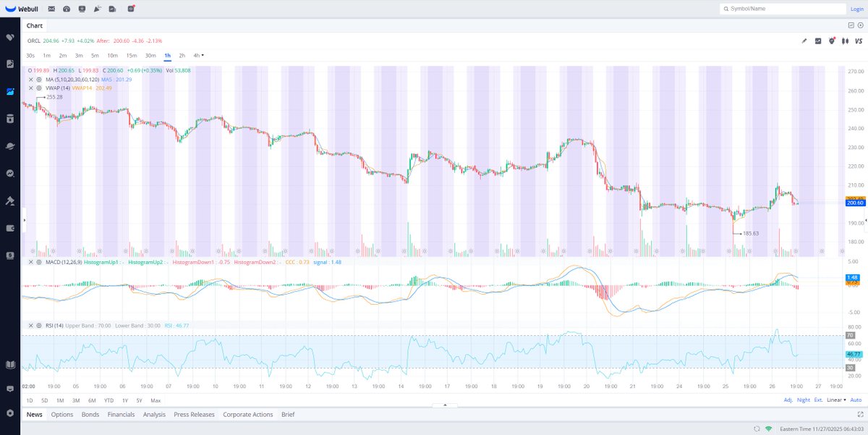Click the blue 200.60 price label on axis

[856, 203]
